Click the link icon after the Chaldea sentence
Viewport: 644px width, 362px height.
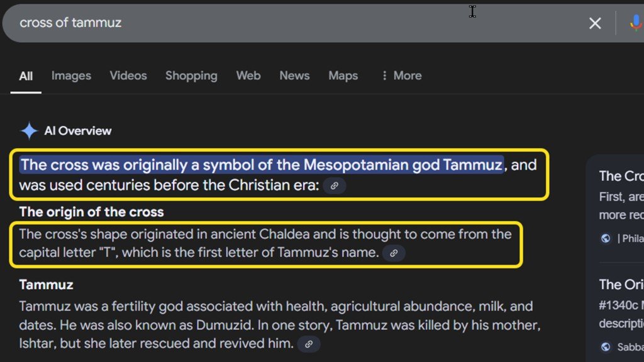tap(394, 253)
